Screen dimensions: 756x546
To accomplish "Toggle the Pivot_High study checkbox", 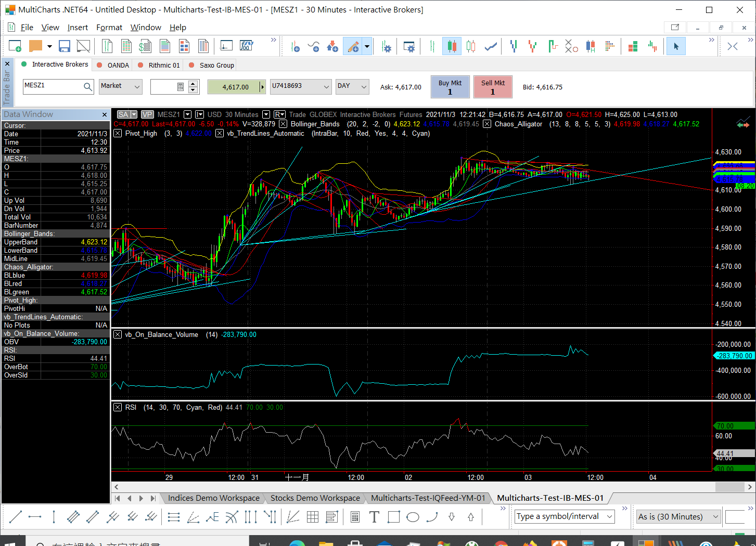I will 118,133.
